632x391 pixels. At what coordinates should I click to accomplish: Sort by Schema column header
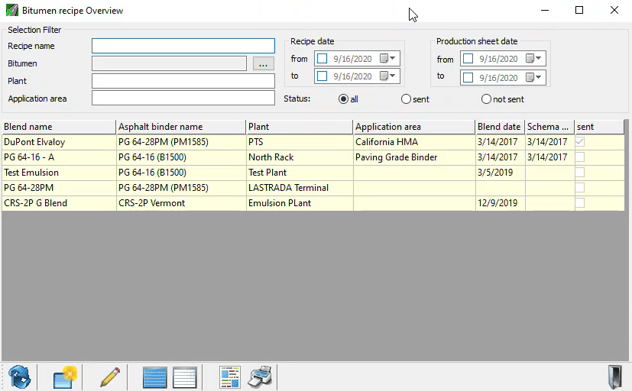point(550,127)
